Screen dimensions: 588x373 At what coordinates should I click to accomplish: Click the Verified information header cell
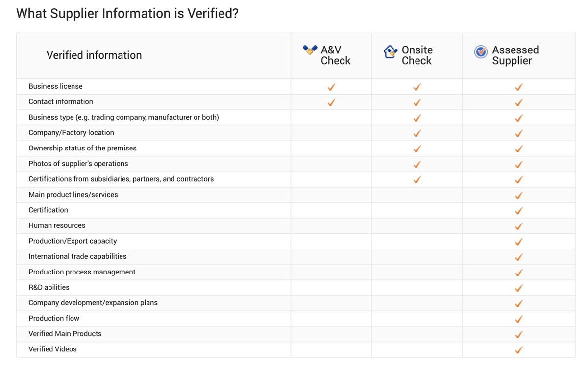[153, 56]
